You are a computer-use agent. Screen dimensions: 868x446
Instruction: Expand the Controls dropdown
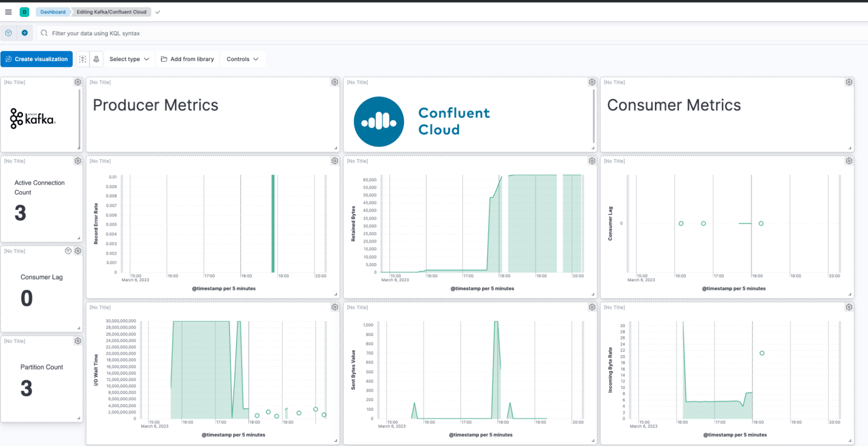242,59
